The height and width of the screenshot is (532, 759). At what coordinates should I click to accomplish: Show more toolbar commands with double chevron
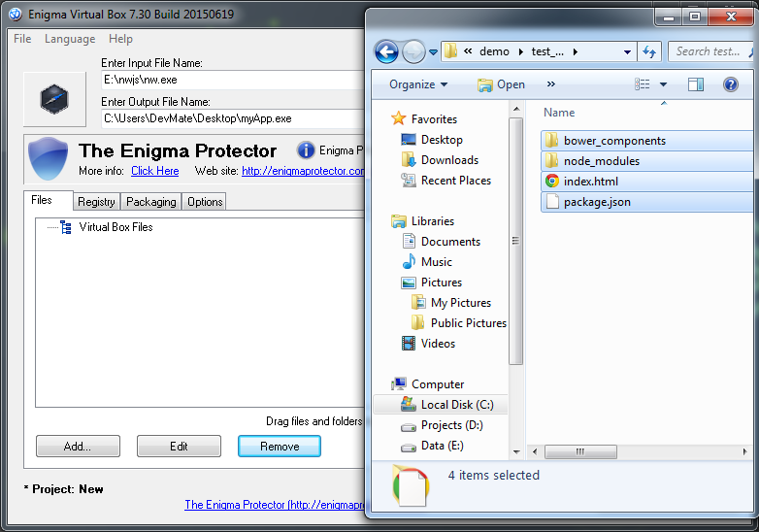(x=551, y=84)
